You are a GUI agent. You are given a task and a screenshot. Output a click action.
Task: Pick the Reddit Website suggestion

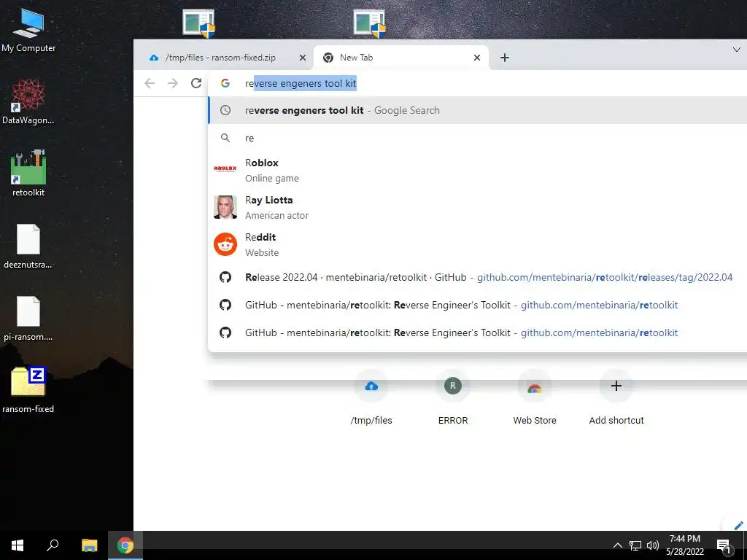477,244
